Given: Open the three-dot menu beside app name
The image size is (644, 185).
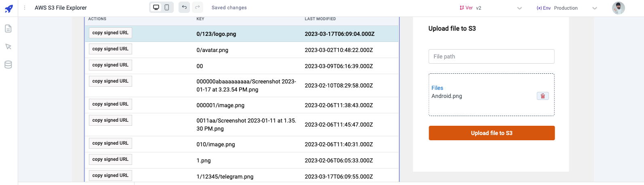Looking at the screenshot, I should 25,8.
